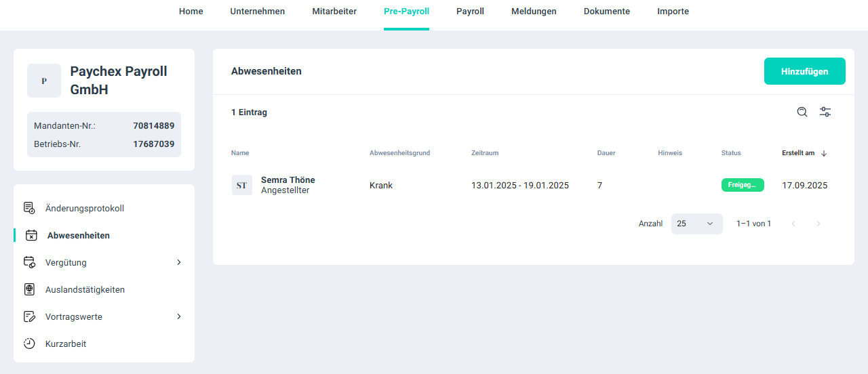Screen dimensions: 868x374
Task: Click the Auslandstätigkeiten passport icon
Action: (29, 289)
